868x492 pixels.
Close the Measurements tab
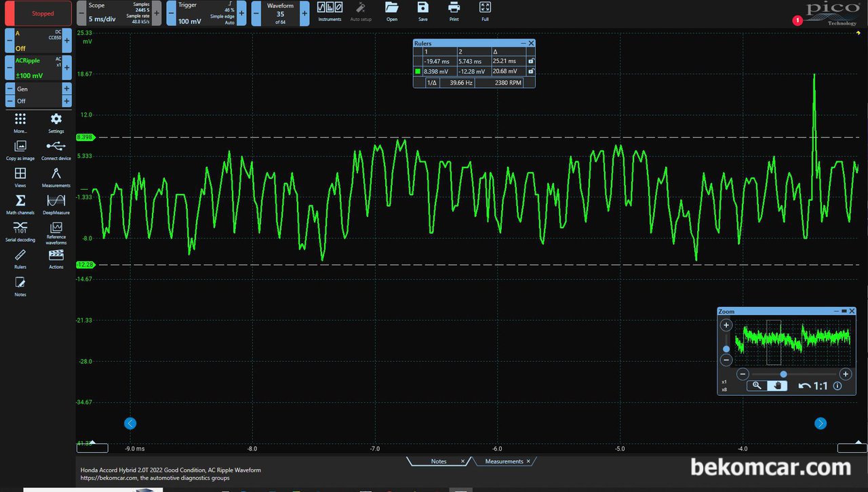(529, 462)
